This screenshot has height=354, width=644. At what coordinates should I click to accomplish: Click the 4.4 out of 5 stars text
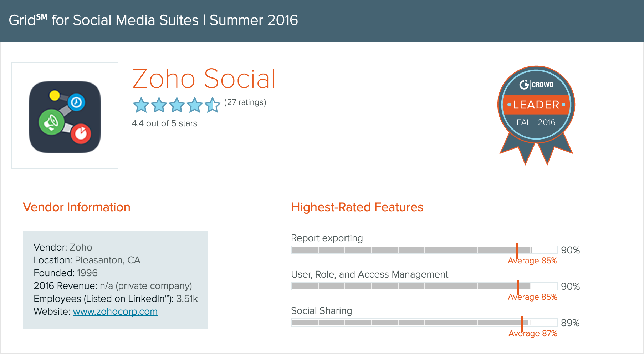pos(164,123)
